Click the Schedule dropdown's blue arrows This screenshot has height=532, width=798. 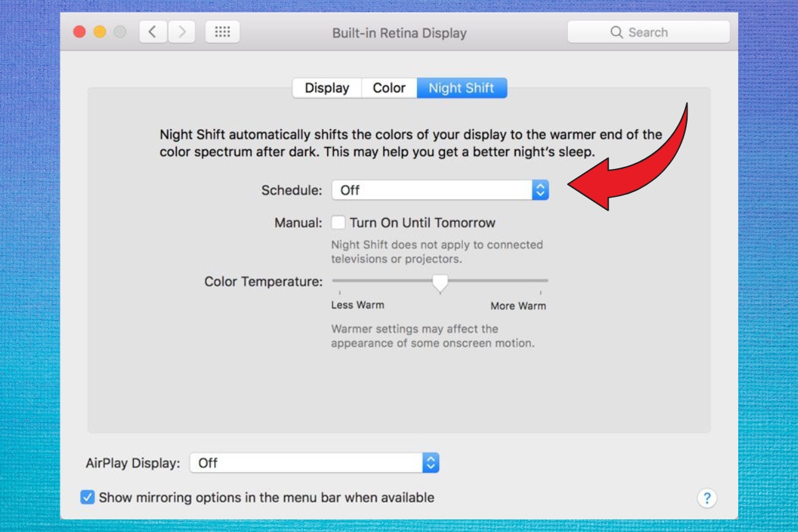(541, 190)
